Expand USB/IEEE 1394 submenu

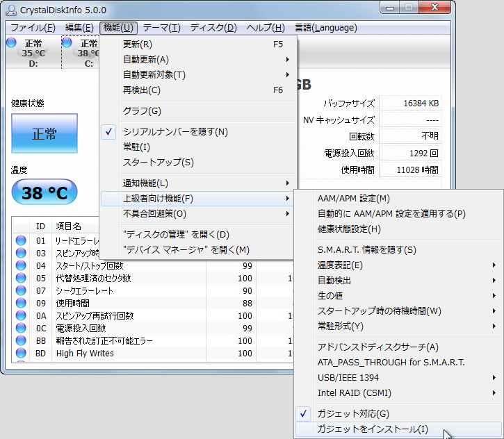click(398, 378)
